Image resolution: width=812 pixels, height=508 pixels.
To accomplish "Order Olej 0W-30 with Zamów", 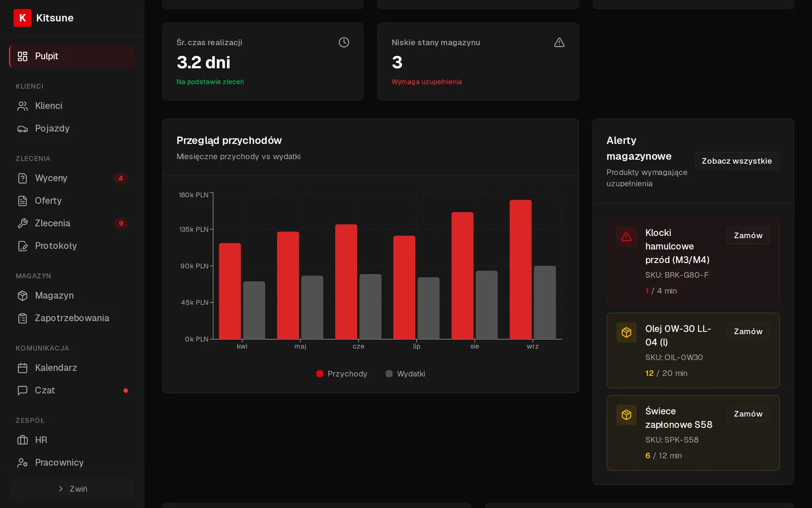I will point(748,331).
